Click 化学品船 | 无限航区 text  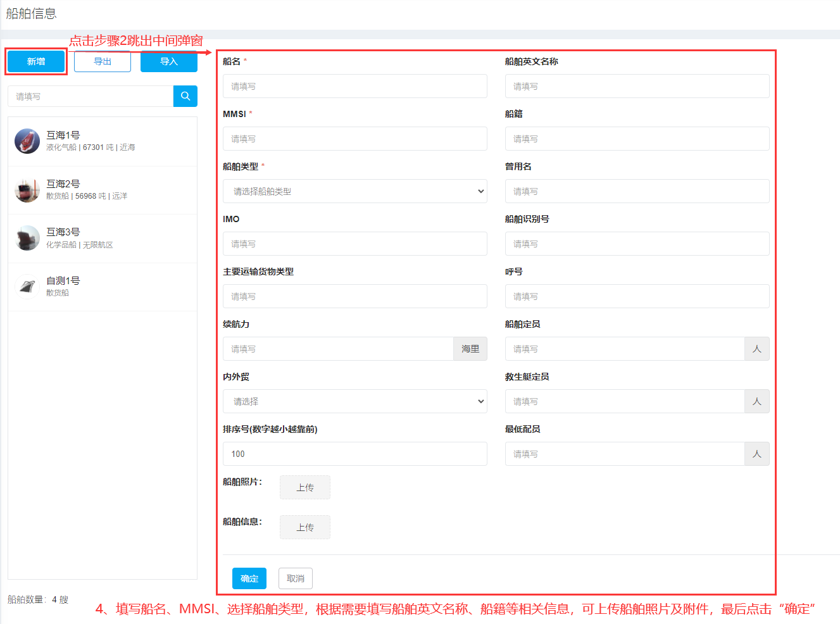pyautogui.click(x=80, y=245)
